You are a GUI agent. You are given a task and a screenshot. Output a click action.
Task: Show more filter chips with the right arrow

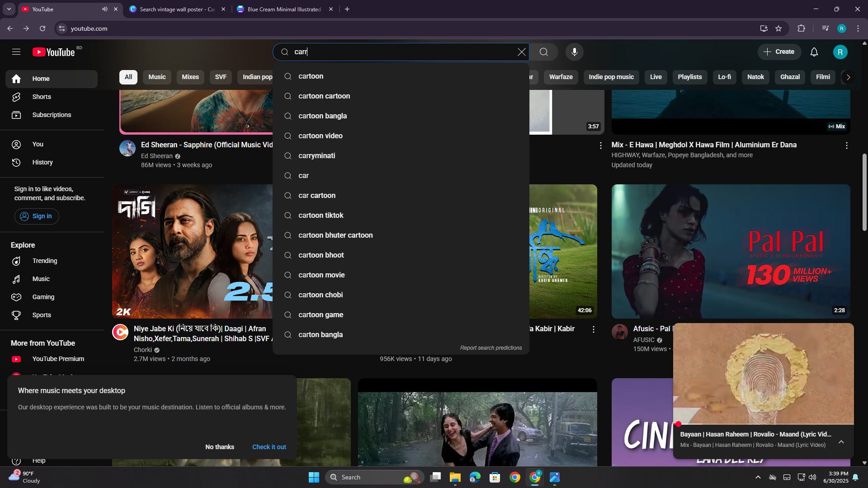[x=848, y=77]
